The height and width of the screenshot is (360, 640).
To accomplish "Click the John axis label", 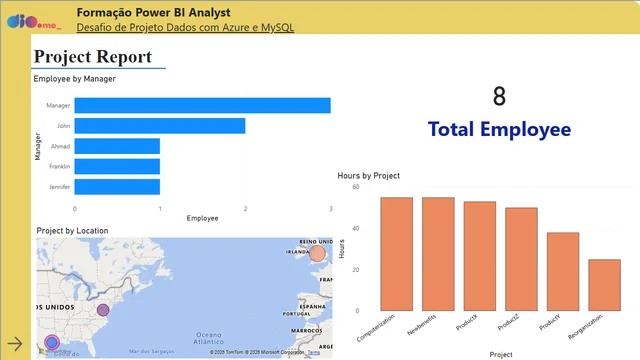I will tap(64, 126).
